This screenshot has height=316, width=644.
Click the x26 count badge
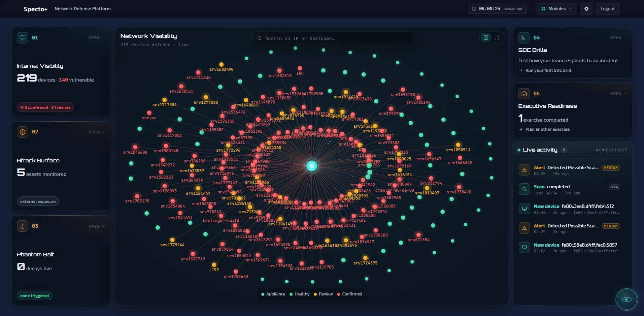point(615,187)
